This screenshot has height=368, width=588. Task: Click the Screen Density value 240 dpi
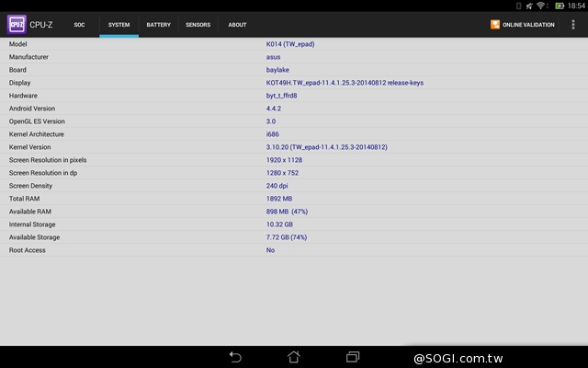coord(277,186)
